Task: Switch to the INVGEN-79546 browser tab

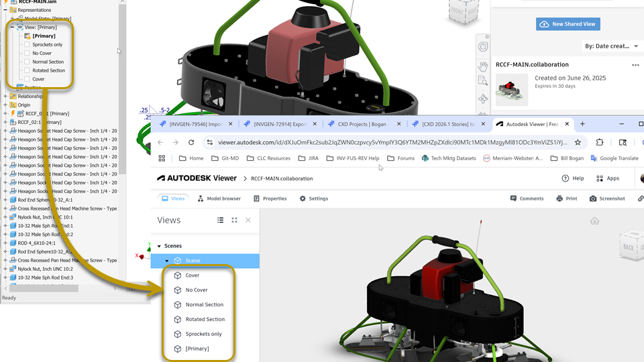Action: point(196,124)
